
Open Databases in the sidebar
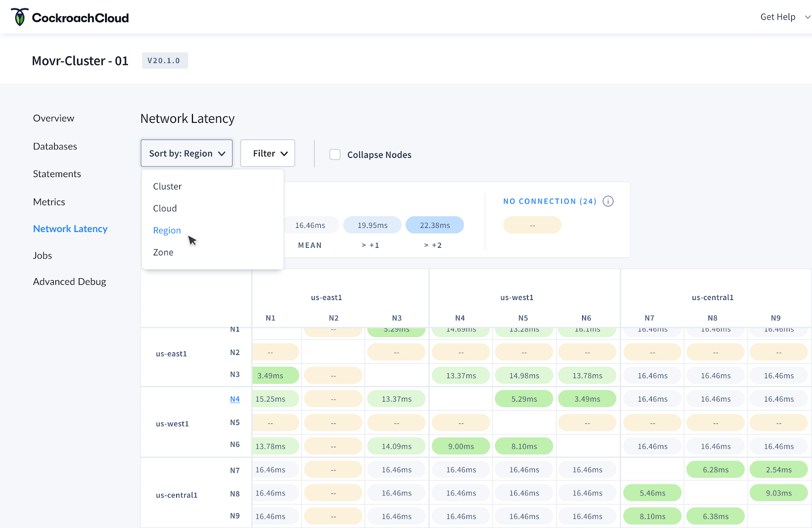click(55, 146)
